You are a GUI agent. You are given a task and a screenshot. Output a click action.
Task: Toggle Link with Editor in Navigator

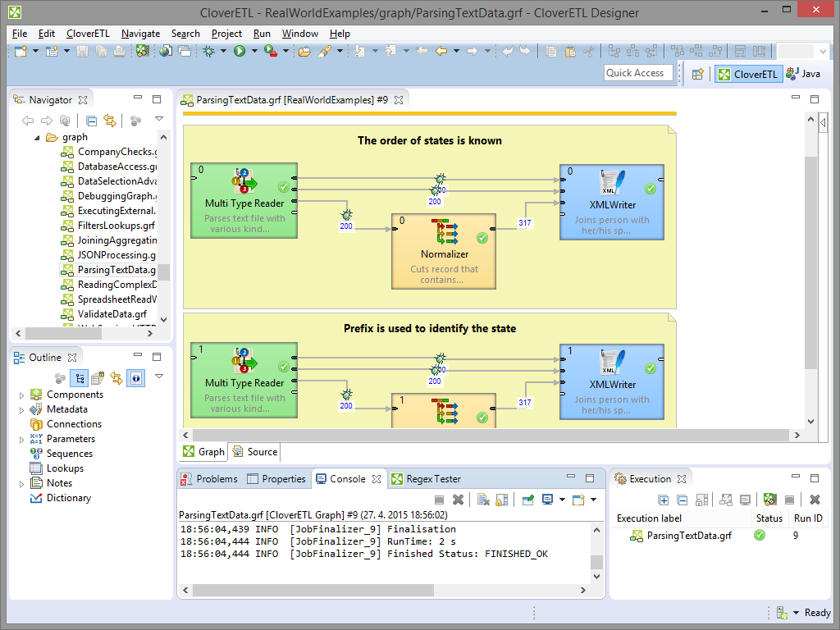pos(110,121)
